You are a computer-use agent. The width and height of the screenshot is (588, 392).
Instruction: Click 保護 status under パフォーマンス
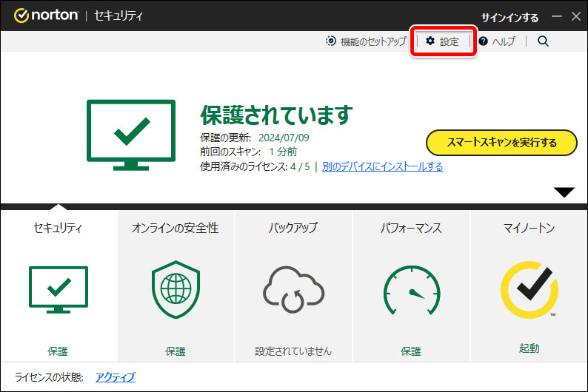[411, 351]
